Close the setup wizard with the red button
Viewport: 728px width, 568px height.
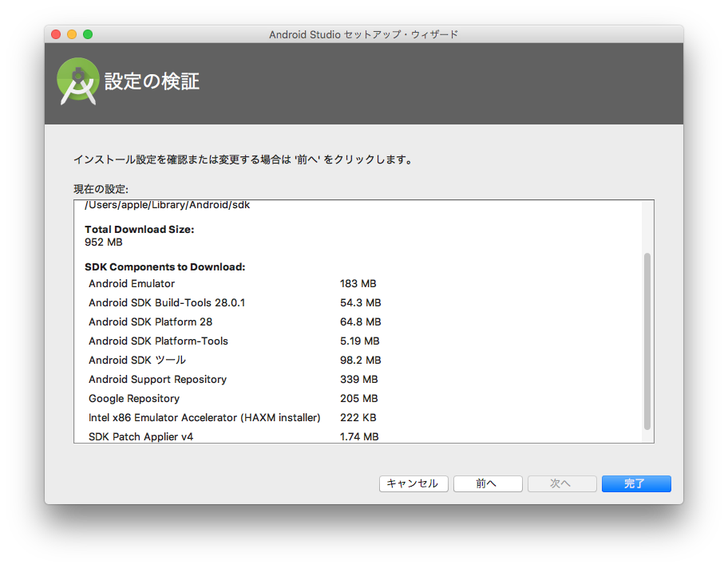tap(56, 34)
